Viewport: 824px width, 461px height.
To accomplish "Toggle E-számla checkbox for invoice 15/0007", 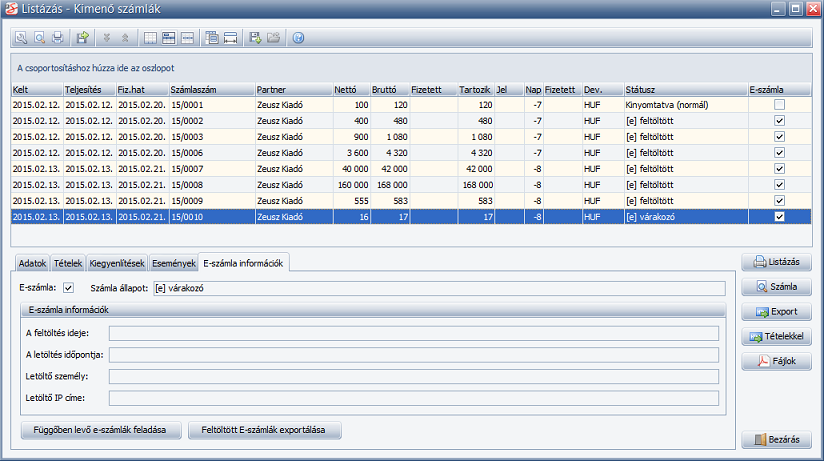I will pyautogui.click(x=779, y=169).
